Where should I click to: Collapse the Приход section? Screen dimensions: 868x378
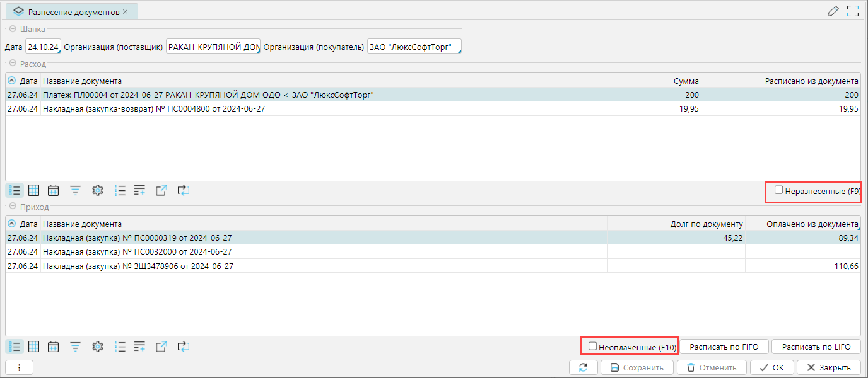(12, 207)
